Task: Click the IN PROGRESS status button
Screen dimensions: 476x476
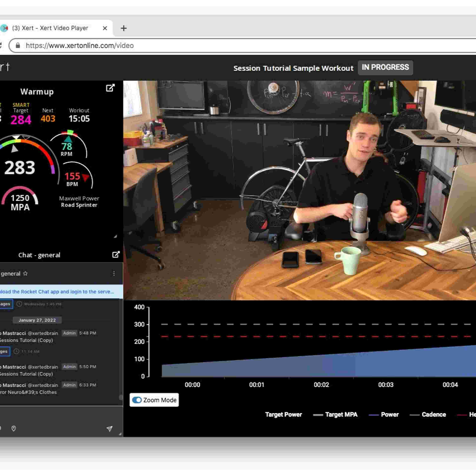Action: [x=385, y=67]
